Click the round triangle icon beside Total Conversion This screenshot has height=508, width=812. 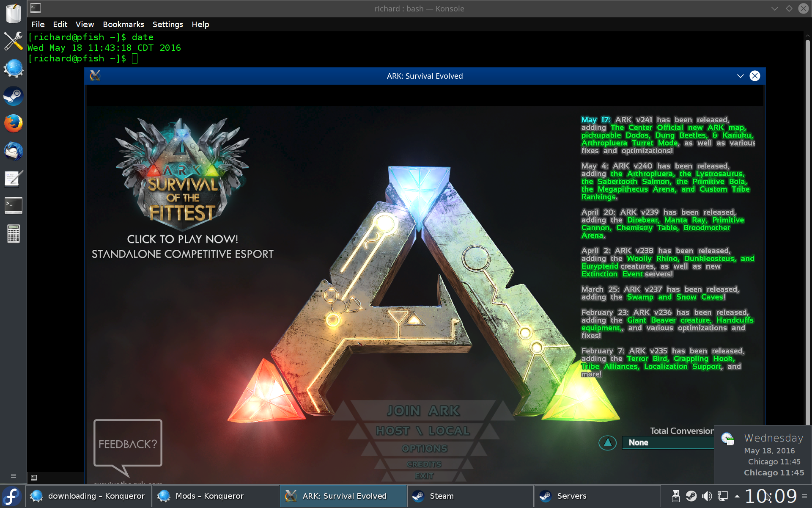[607, 443]
